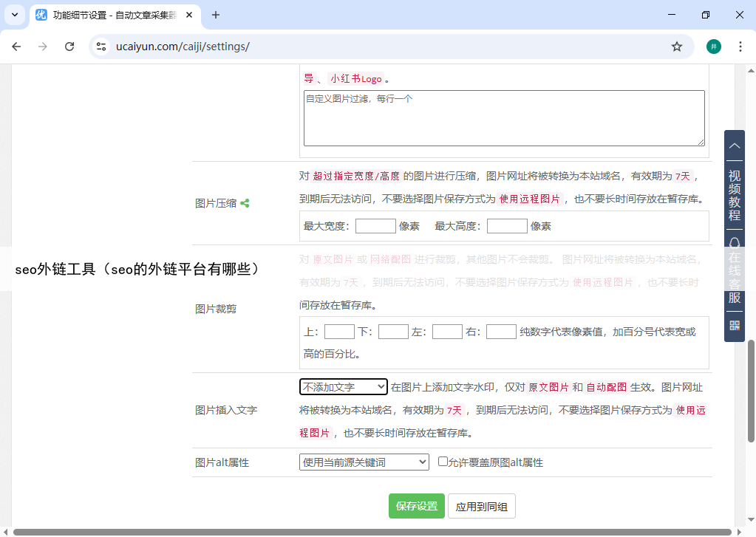
Task: Open the tab search dropdown arrow
Action: 15,15
